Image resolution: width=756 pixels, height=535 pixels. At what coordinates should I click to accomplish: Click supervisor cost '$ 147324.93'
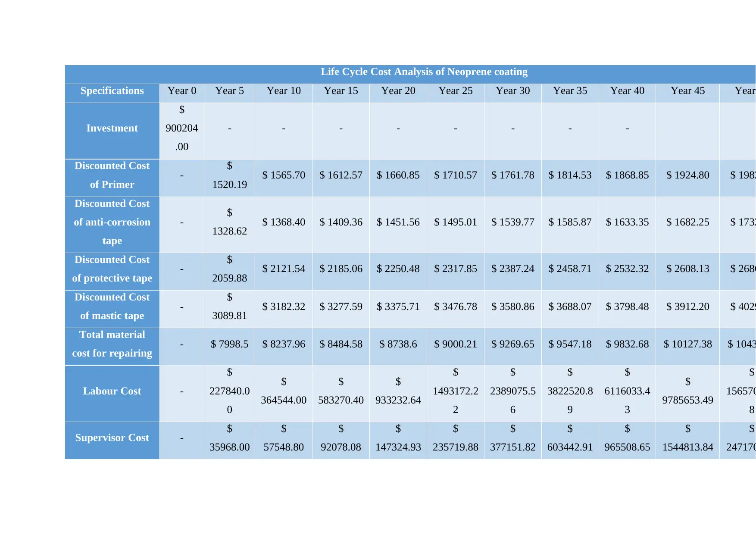tap(398, 438)
